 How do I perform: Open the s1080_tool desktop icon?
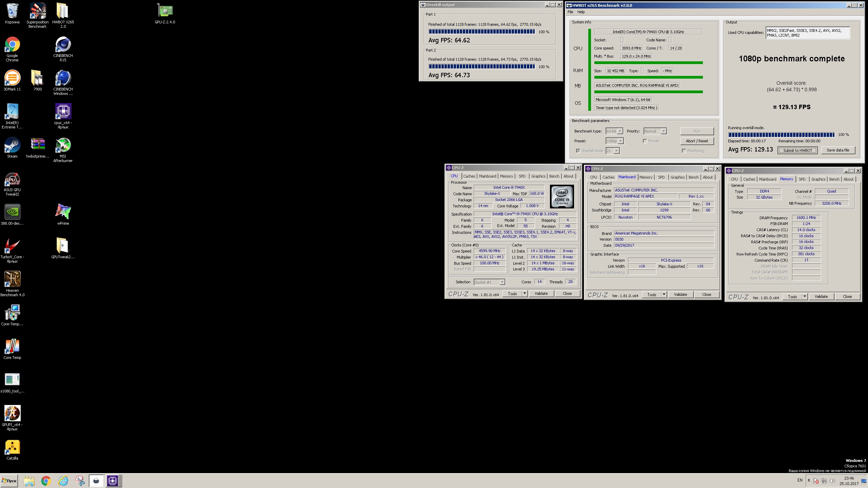(x=12, y=382)
